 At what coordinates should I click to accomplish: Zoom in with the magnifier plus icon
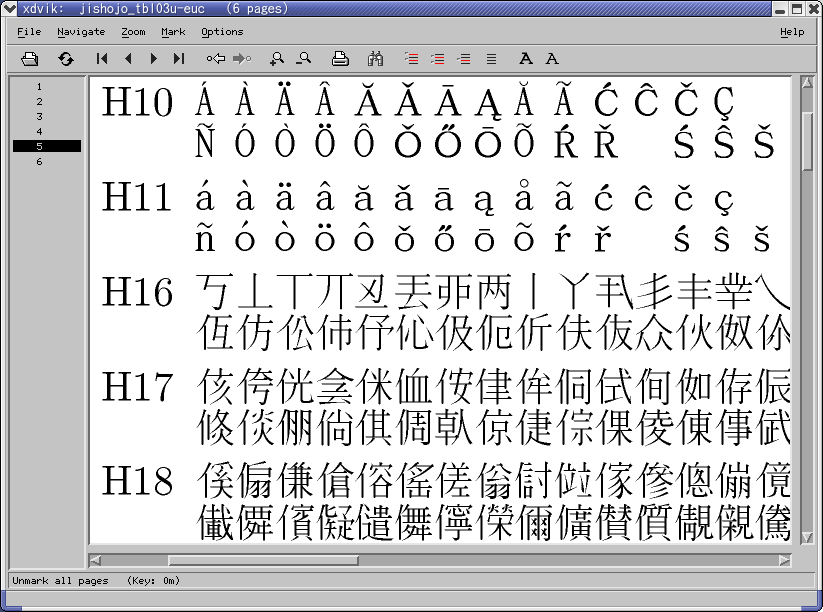tap(277, 59)
